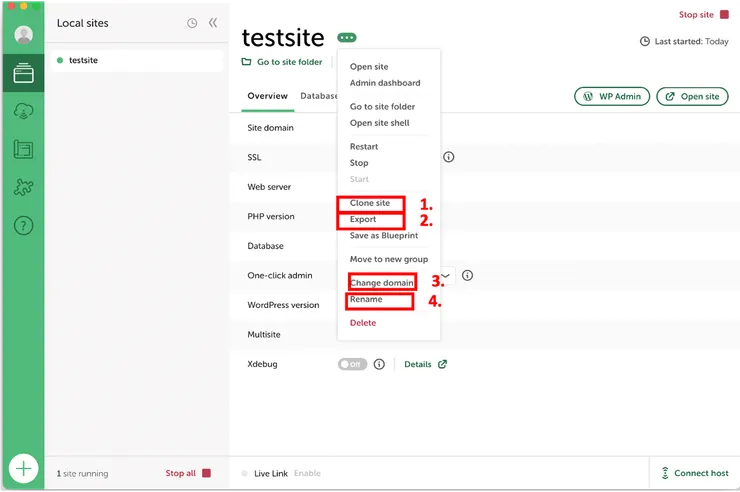Collapse the Local sites sidebar
This screenshot has width=740, height=492.
213,23
